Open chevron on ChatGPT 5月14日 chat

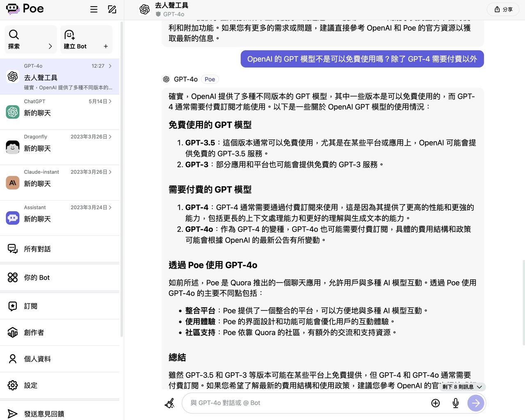point(110,101)
